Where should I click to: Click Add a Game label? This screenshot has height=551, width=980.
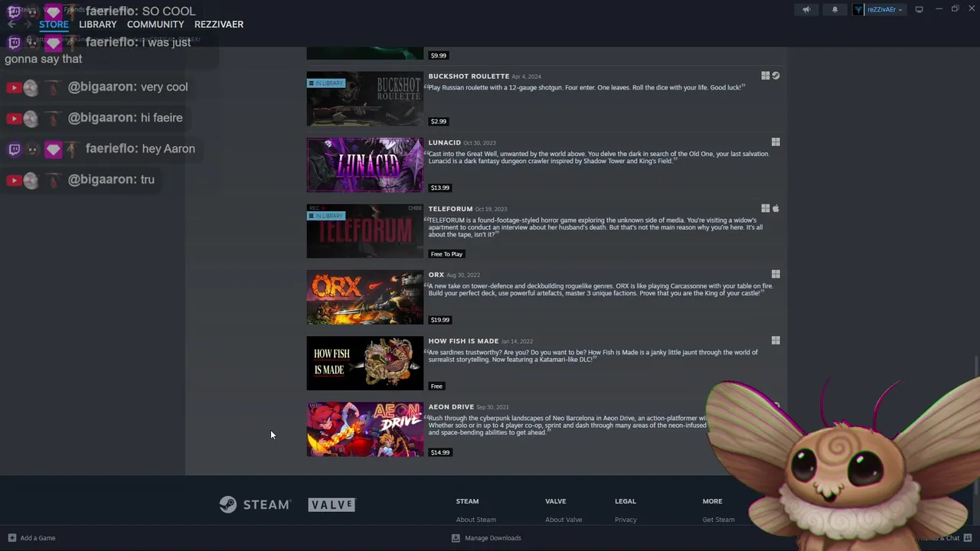click(x=38, y=538)
